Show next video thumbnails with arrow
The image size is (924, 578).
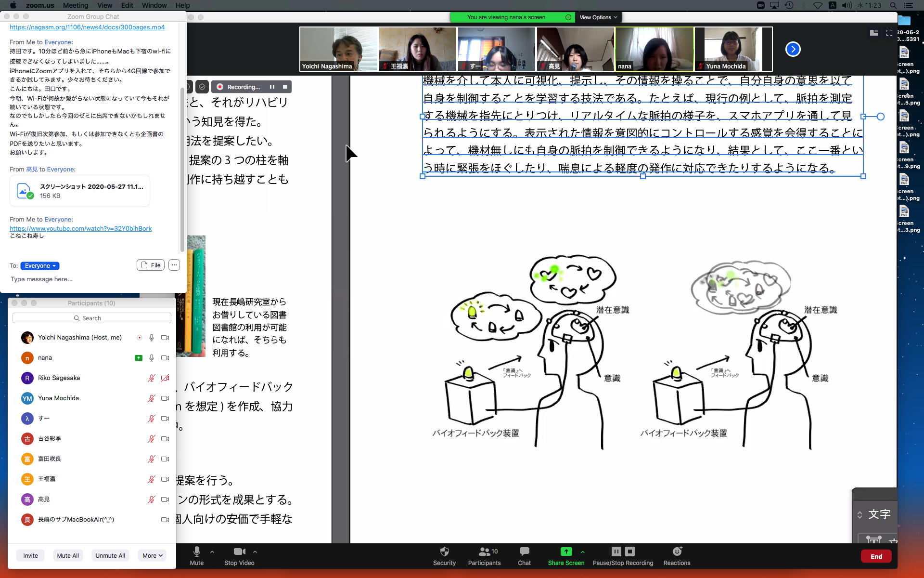793,49
